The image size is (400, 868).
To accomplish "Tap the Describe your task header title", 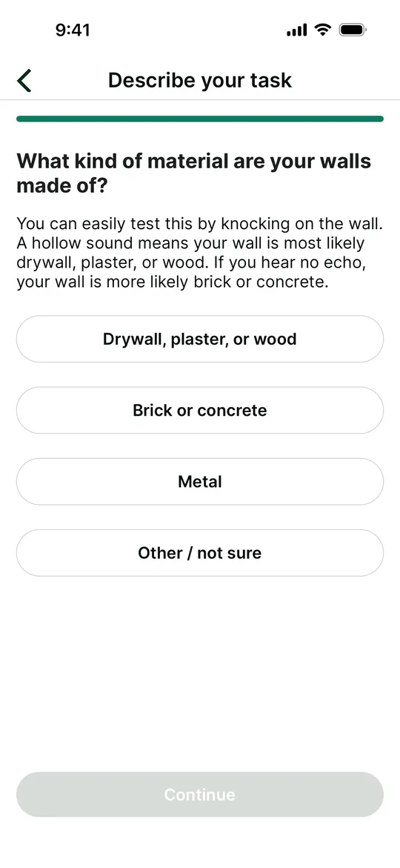I will pos(200,80).
